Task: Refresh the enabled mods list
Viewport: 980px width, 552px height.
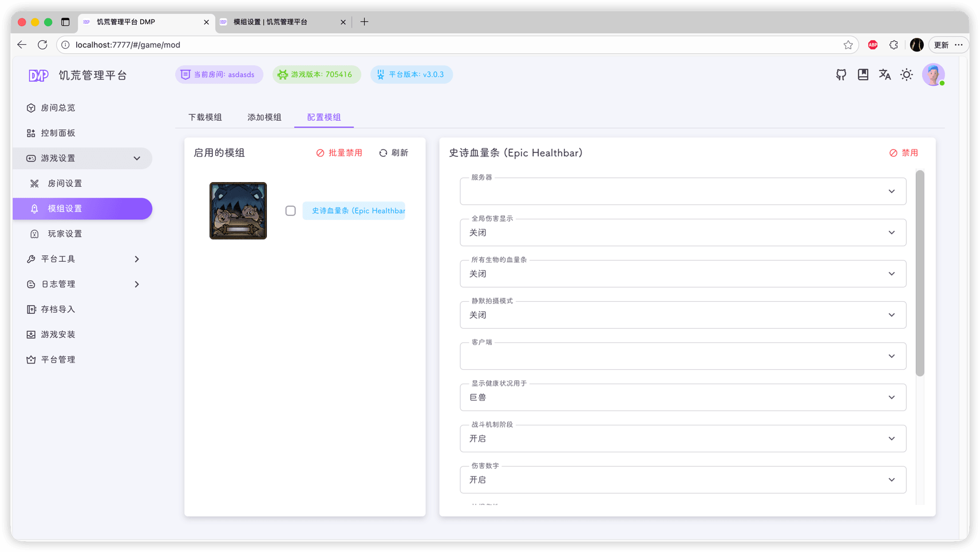Action: click(x=393, y=153)
